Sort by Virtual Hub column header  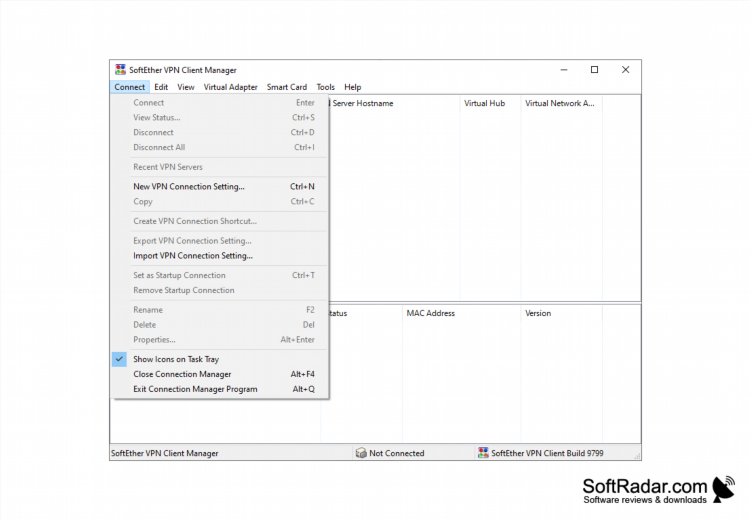[x=490, y=103]
